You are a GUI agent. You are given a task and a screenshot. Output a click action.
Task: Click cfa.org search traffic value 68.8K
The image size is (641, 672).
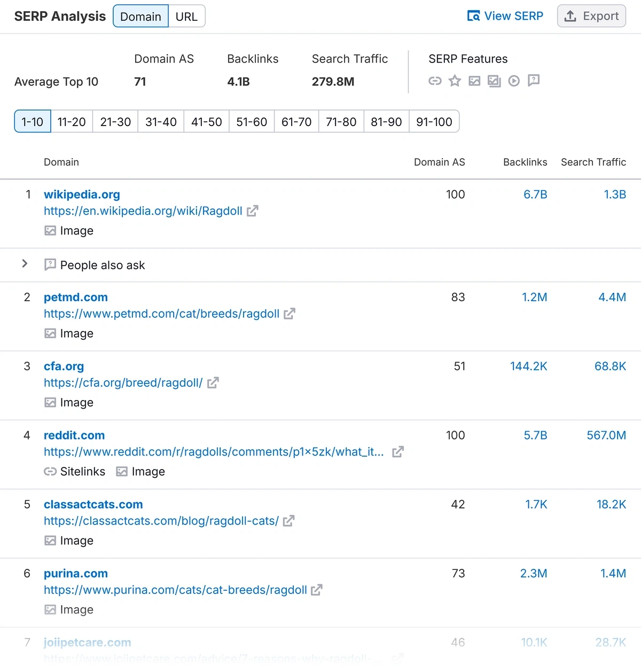click(x=611, y=366)
